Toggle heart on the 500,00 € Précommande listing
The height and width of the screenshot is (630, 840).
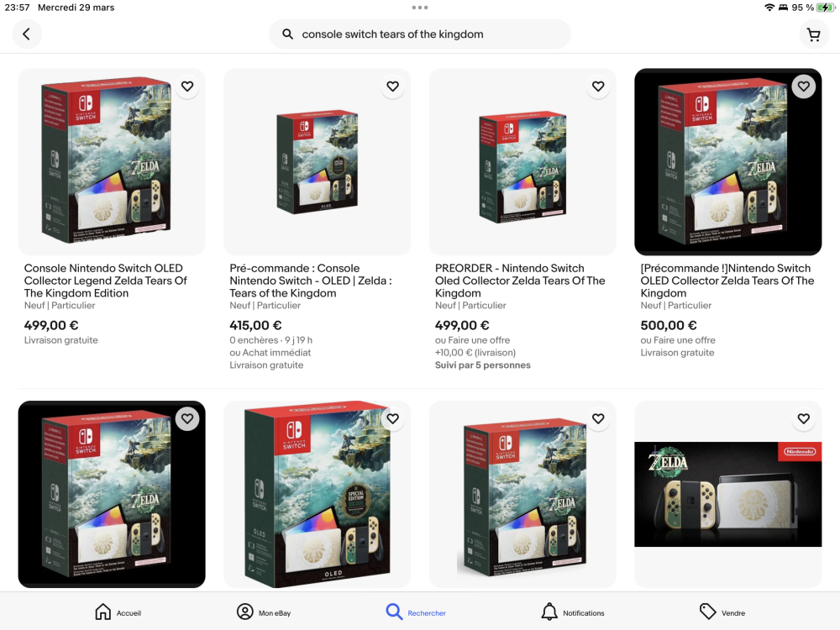[x=804, y=87]
